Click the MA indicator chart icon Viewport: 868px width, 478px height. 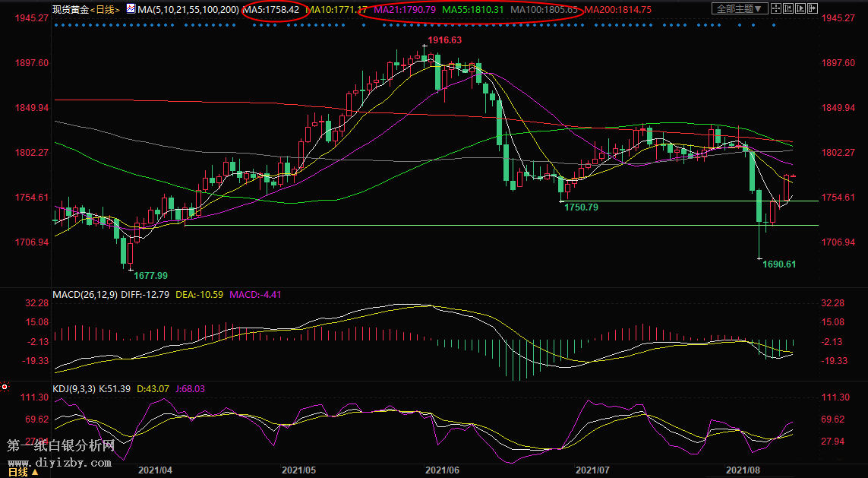pyautogui.click(x=130, y=9)
